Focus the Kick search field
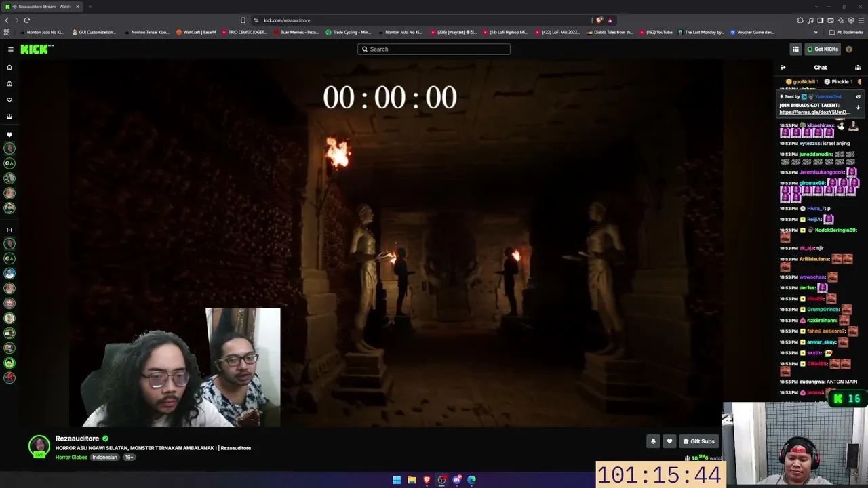This screenshot has width=868, height=488. pyautogui.click(x=434, y=49)
